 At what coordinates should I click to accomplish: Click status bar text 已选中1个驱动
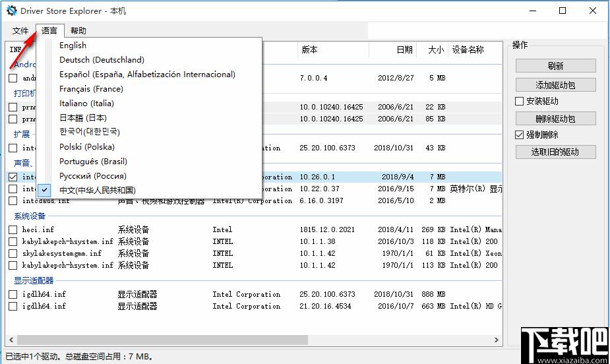[32, 356]
